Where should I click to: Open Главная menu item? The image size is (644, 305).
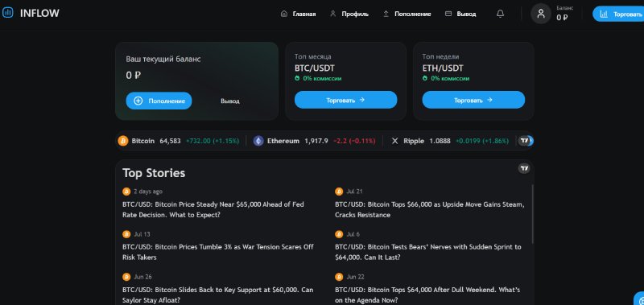[x=298, y=14]
